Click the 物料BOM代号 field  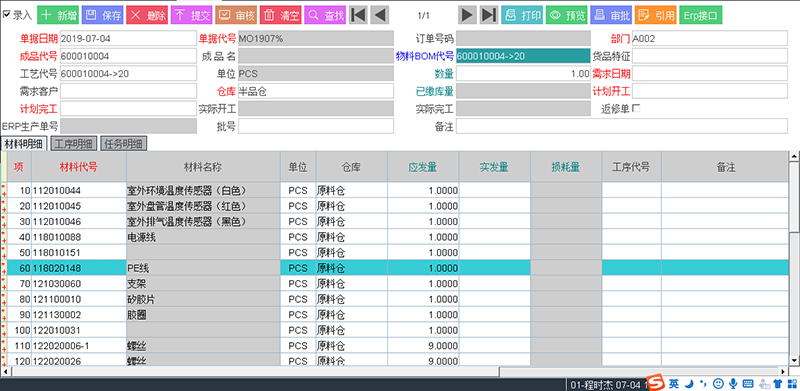pyautogui.click(x=523, y=56)
